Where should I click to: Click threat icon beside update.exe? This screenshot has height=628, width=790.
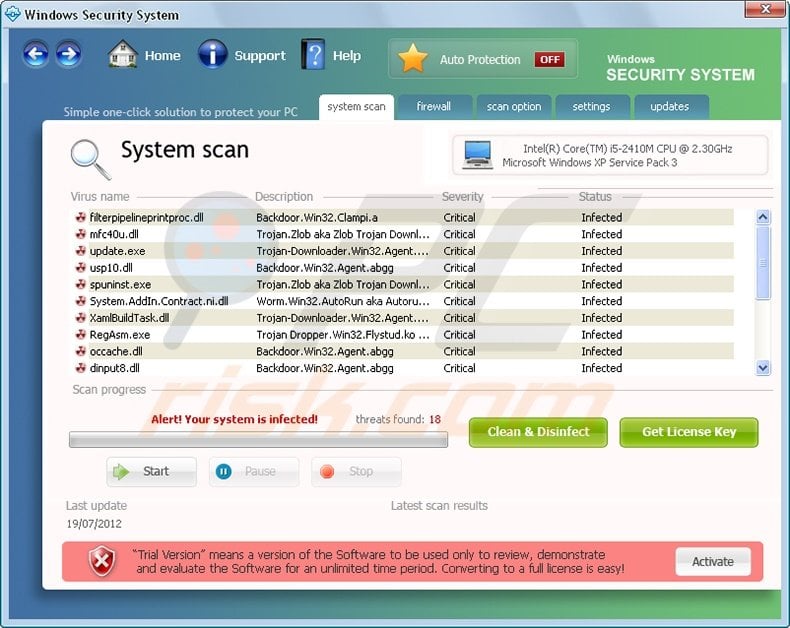tap(80, 250)
